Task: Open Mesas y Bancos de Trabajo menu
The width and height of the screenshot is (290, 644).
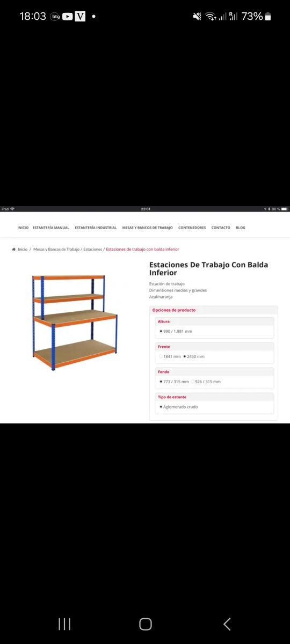Action: coord(147,228)
